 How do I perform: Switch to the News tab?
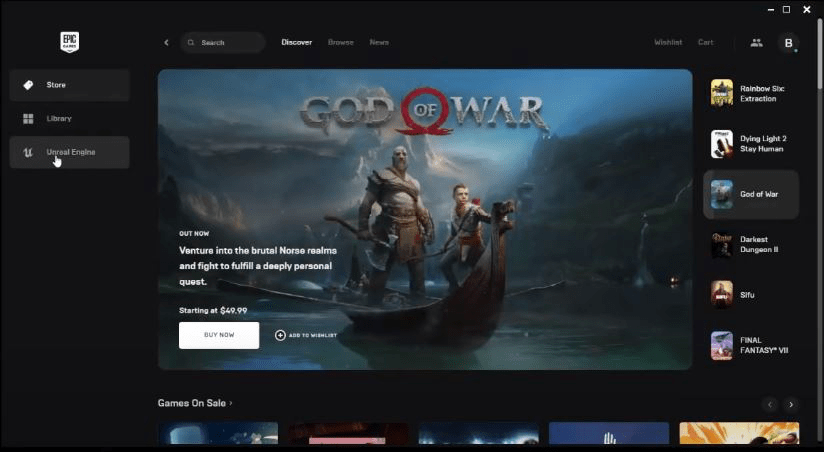[x=379, y=42]
